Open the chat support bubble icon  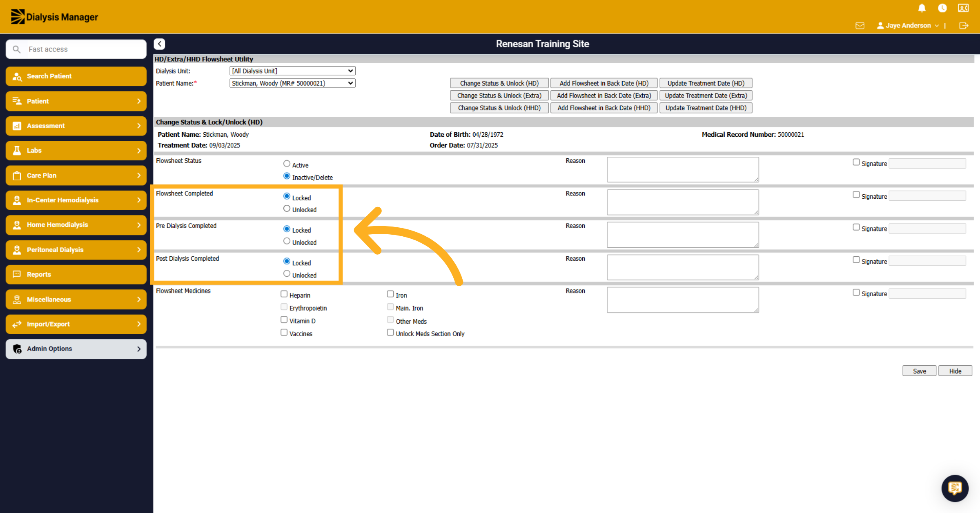point(955,488)
